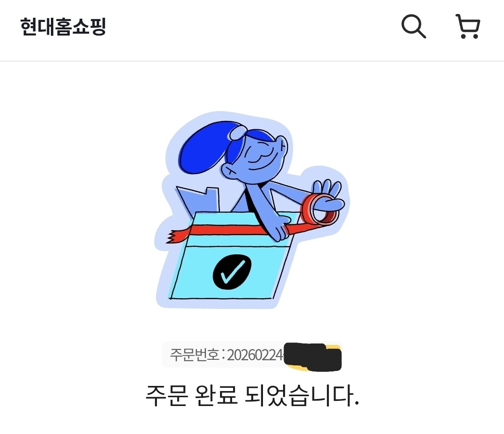Click the black checkmark badge on the box
This screenshot has height=434, width=504.
coord(232,272)
